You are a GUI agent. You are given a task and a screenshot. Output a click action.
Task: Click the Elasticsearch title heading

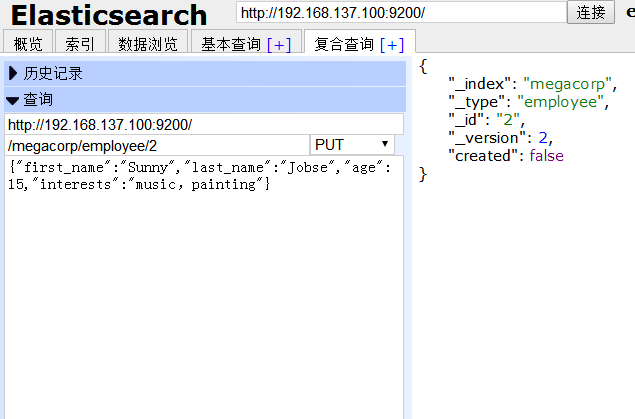109,15
